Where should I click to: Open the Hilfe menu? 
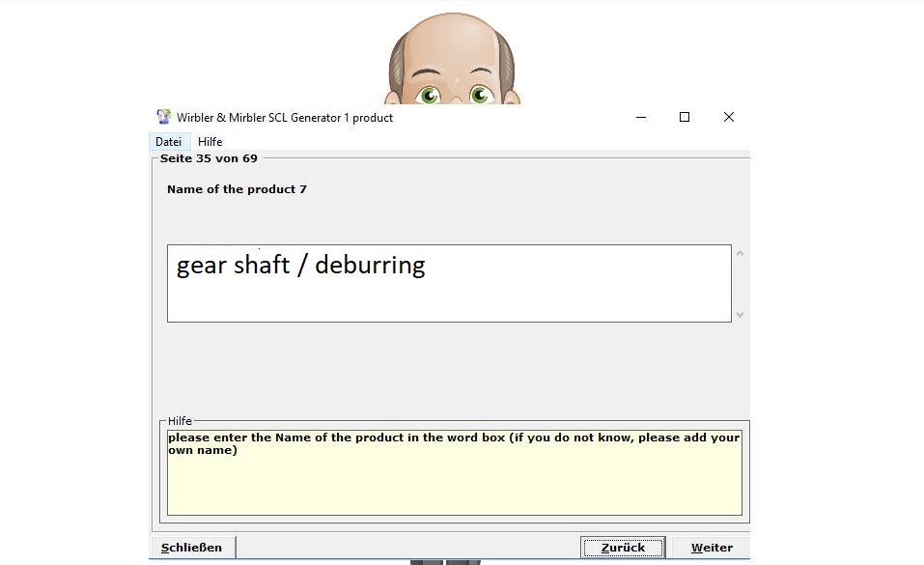click(x=210, y=142)
